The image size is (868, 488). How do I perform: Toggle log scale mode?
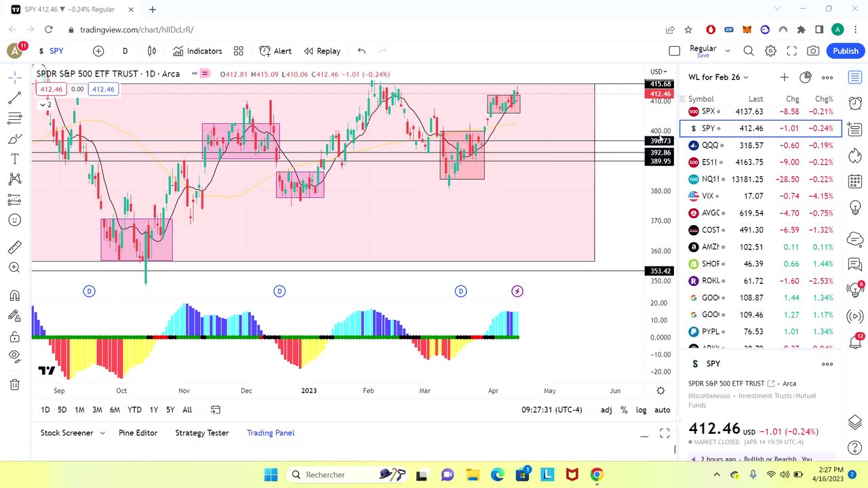point(642,409)
